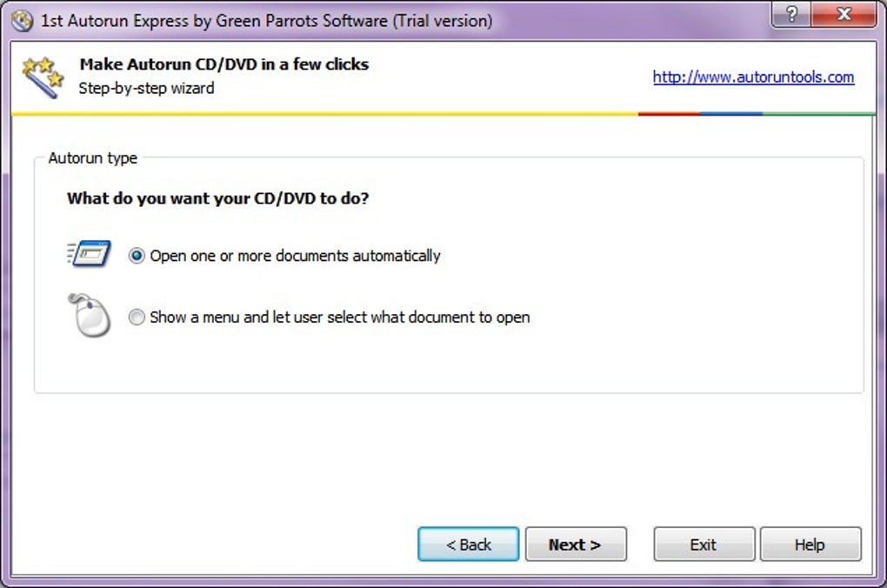
Task: Choose the show a menu radio button
Action: (137, 317)
